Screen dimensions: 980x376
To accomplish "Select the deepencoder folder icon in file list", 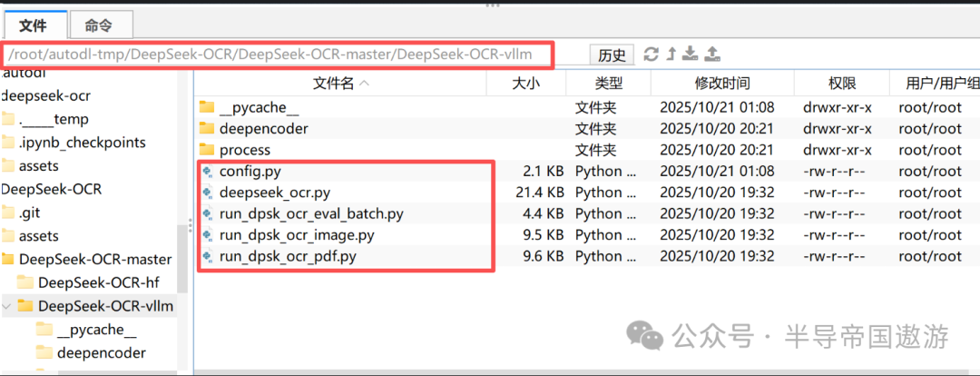I will point(207,128).
